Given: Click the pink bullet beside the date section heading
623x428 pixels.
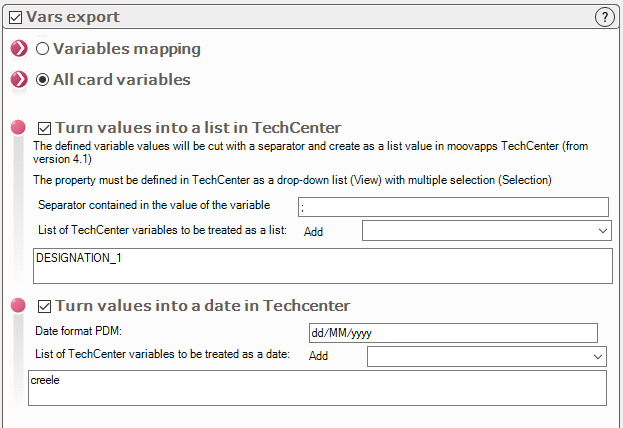Looking at the screenshot, I should [x=18, y=306].
